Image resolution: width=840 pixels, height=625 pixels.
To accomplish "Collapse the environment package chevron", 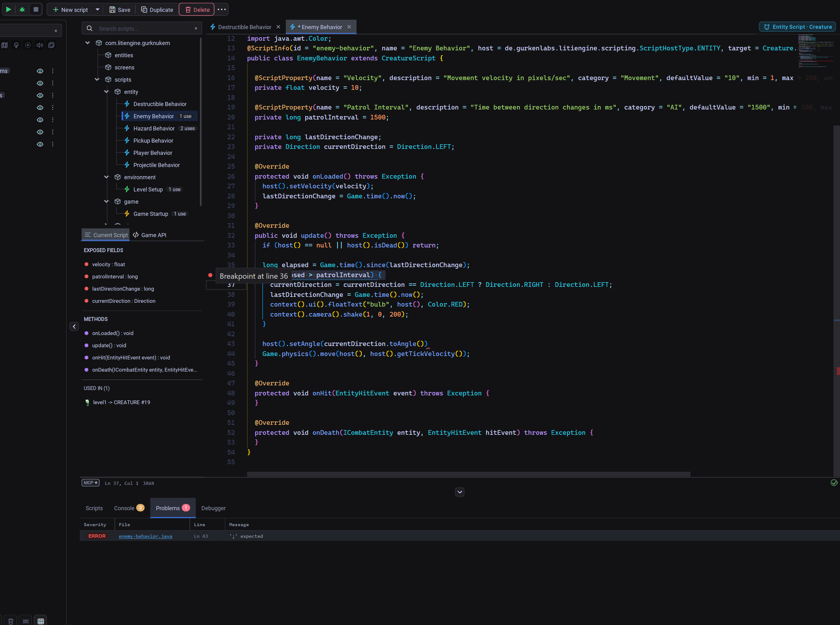I will [107, 177].
